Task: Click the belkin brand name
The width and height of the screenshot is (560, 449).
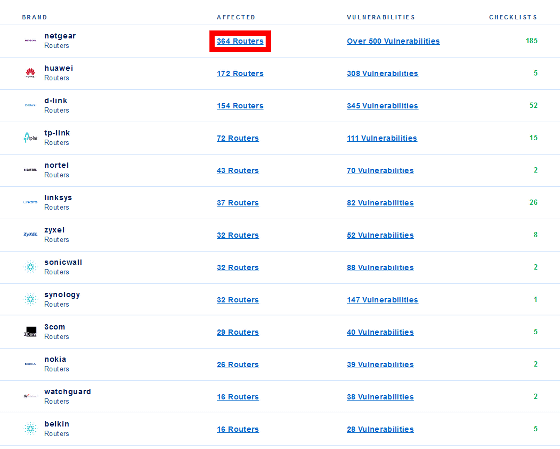Action: click(x=57, y=424)
